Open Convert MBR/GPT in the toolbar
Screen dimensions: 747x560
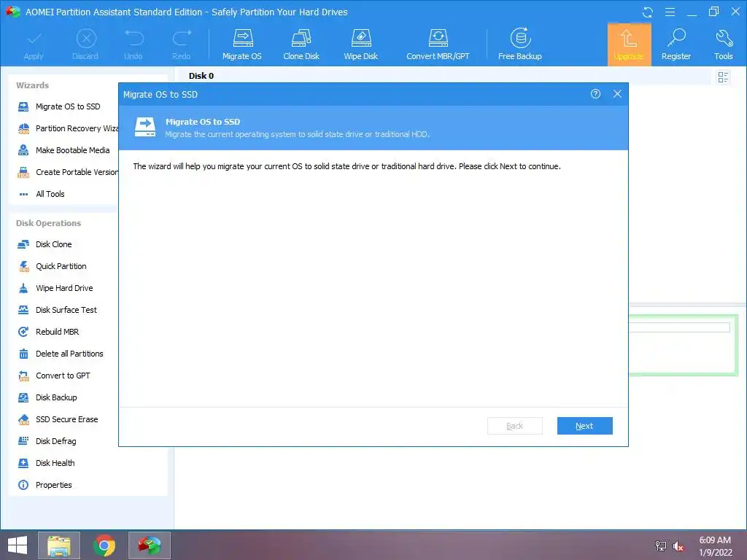pyautogui.click(x=438, y=44)
